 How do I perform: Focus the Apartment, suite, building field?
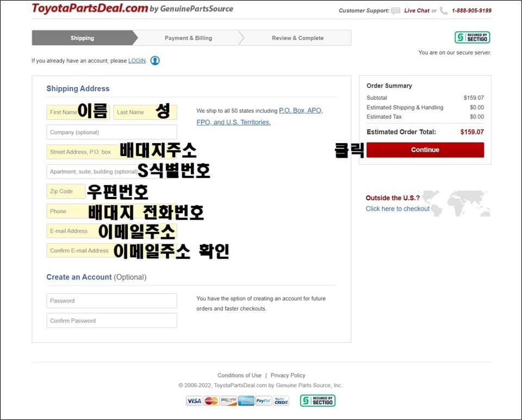[x=112, y=171]
